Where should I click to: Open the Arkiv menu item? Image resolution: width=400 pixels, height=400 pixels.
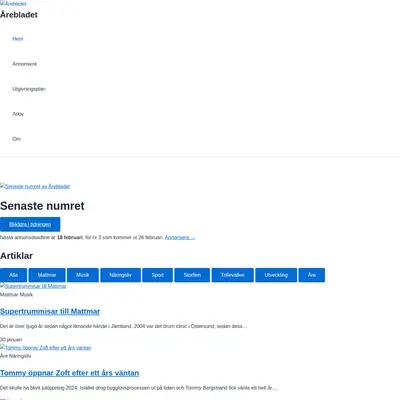[x=18, y=114]
